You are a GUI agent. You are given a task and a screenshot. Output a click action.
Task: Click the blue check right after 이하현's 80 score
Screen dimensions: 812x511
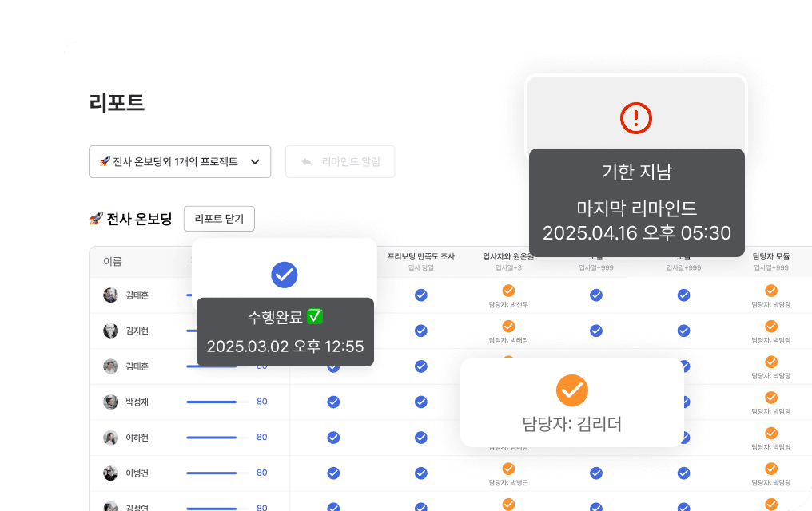[333, 438]
